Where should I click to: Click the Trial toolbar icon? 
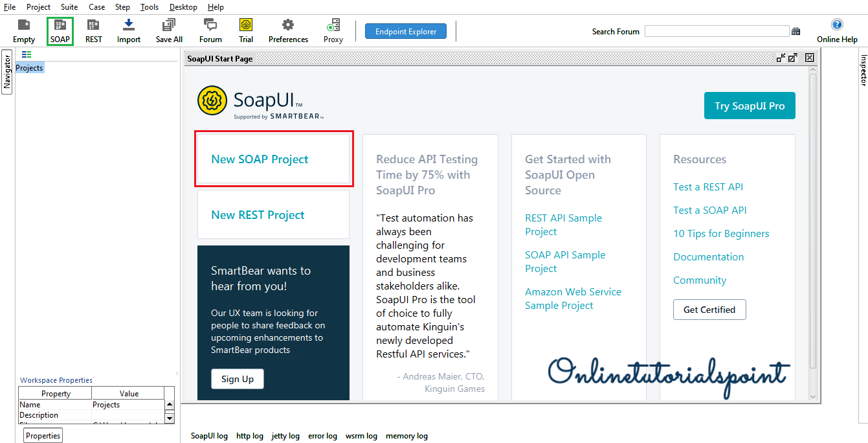pos(246,26)
